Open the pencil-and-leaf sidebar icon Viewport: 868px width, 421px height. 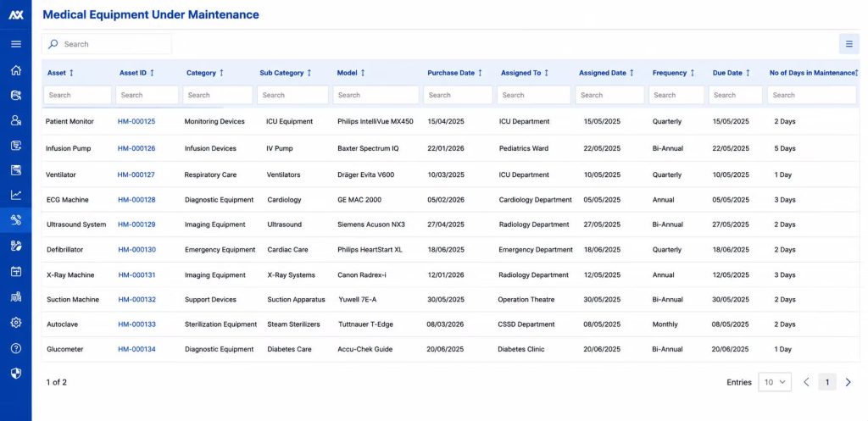click(16, 246)
